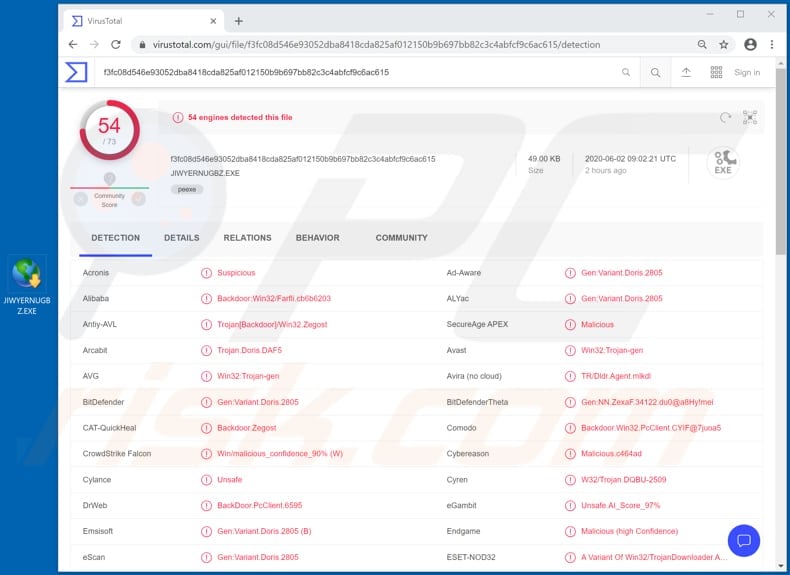Click Arcabit result Trojan.Doris.DAF5
Viewport: 790px width, 575px height.
coord(249,350)
